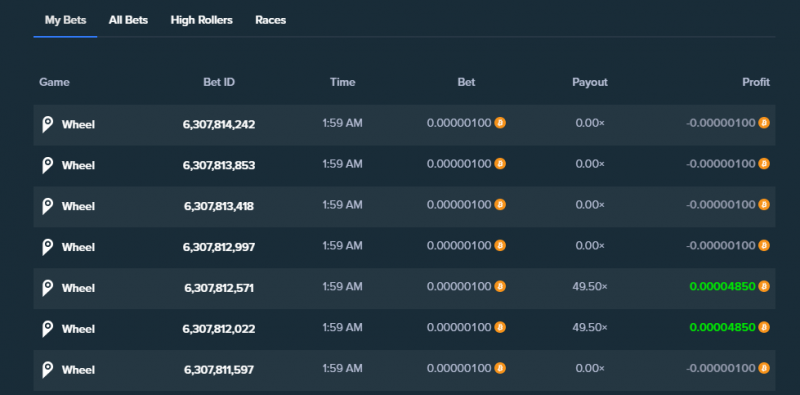
Task: Click 0.00× payout in row 6,307,814,242
Action: [x=590, y=123]
